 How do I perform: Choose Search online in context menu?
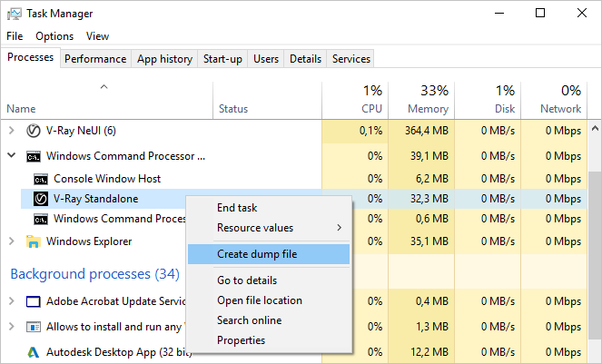[x=269, y=320]
